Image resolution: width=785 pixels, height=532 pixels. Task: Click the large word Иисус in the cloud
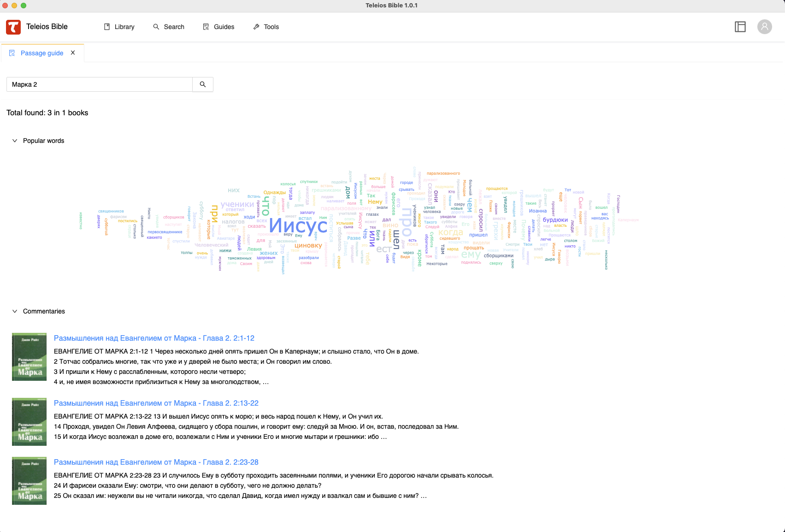pyautogui.click(x=298, y=225)
